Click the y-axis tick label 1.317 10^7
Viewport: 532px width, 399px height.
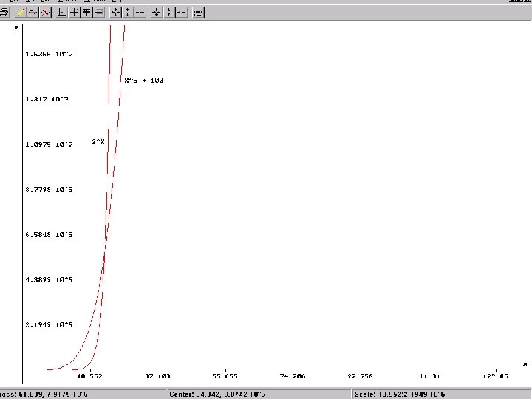pos(47,100)
